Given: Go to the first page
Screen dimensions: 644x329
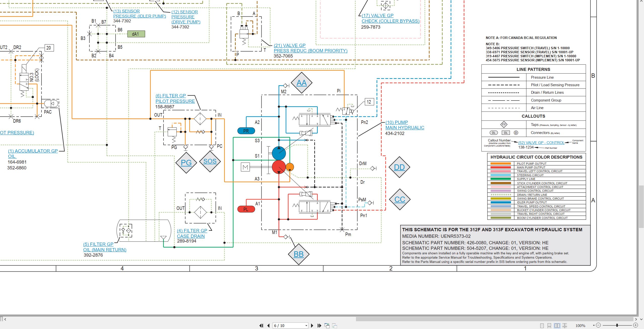Looking at the screenshot, I should point(261,325).
